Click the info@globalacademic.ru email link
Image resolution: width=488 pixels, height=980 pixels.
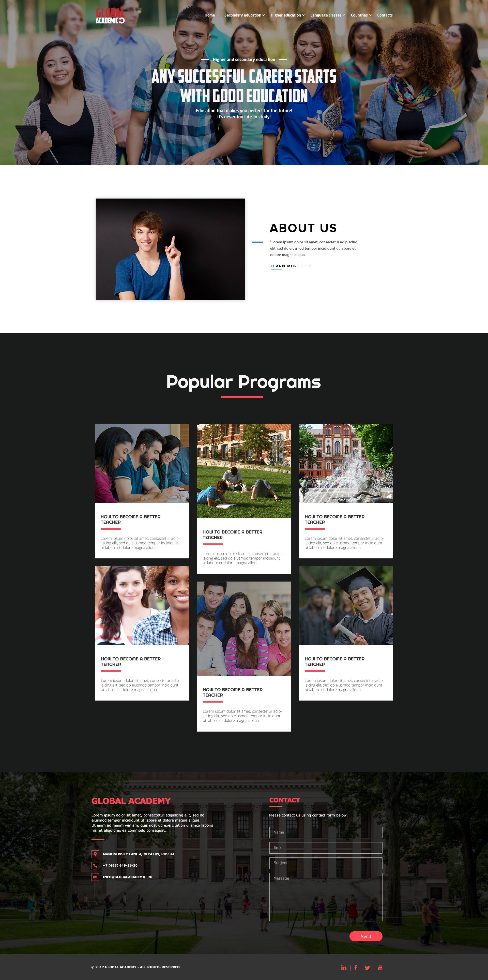[x=127, y=877]
